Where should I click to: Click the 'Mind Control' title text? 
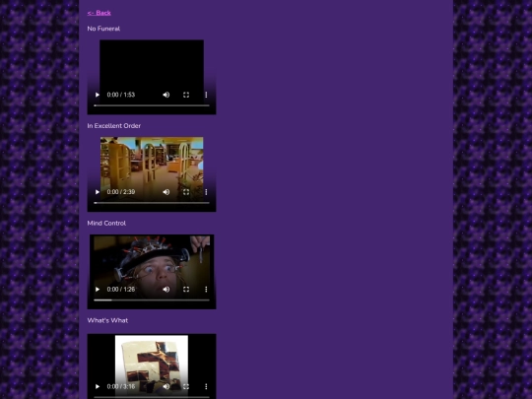106,224
